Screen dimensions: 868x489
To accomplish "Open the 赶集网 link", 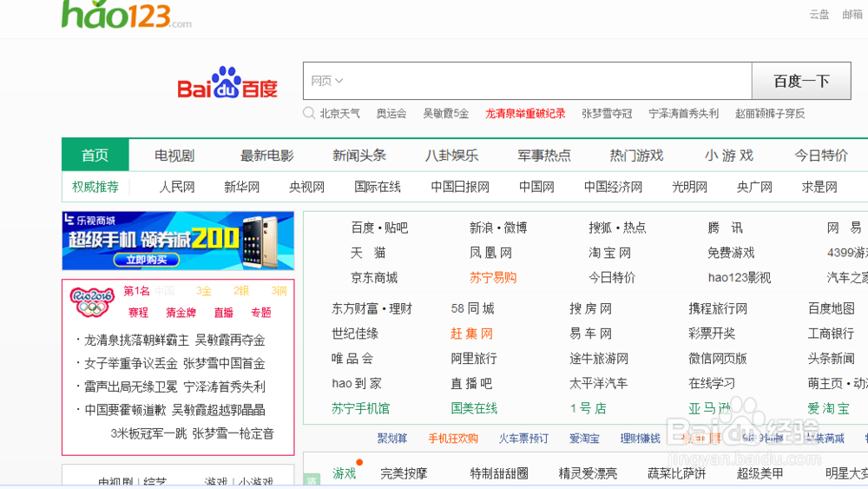I will click(x=471, y=334).
